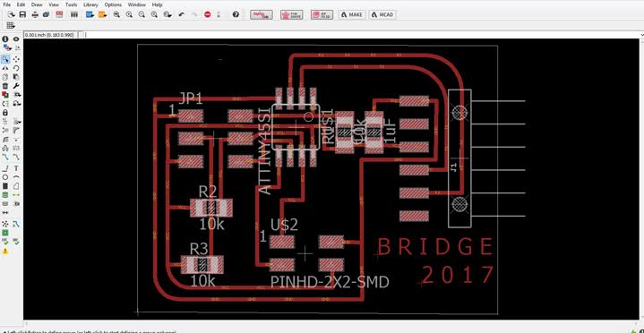Click the Undo arrow
The image size is (644, 333).
point(182,15)
